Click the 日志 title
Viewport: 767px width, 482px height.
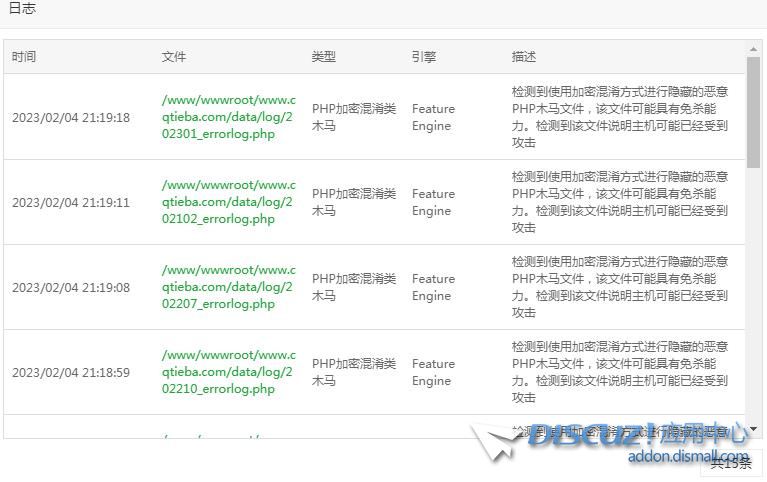[x=23, y=8]
